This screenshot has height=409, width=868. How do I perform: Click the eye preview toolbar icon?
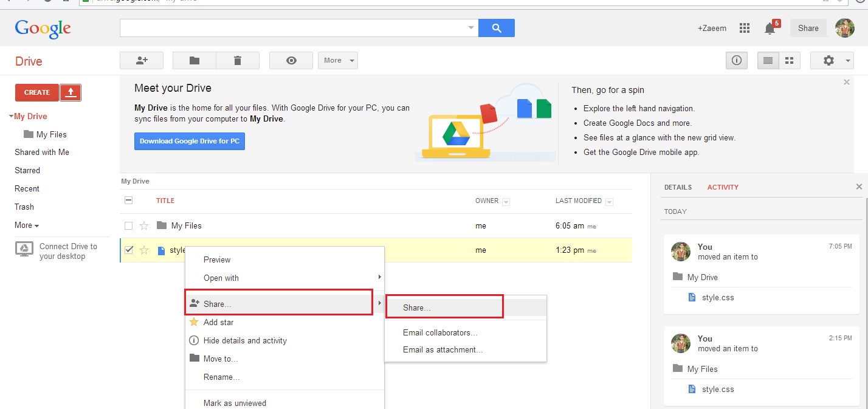pos(291,60)
